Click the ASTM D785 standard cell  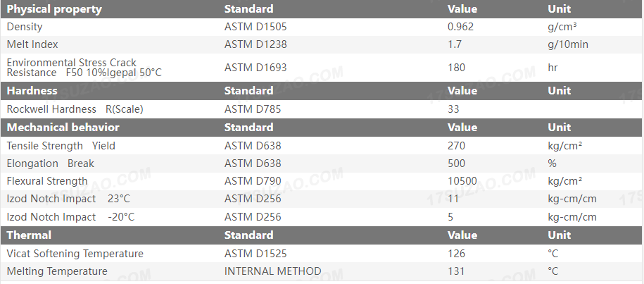(x=253, y=109)
